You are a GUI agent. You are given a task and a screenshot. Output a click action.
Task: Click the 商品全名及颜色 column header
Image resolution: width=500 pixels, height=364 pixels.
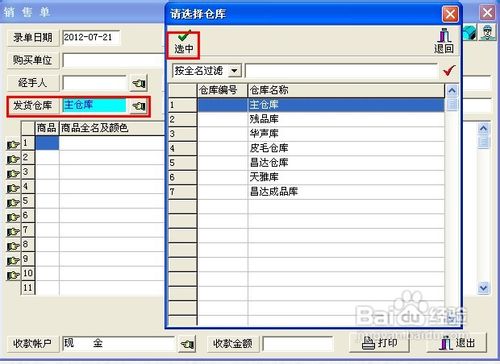tap(112, 128)
